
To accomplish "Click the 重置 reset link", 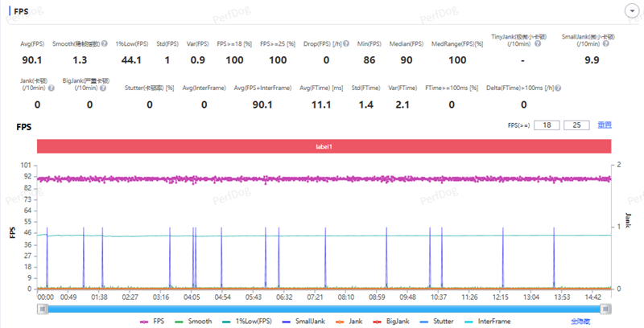I will click(604, 125).
